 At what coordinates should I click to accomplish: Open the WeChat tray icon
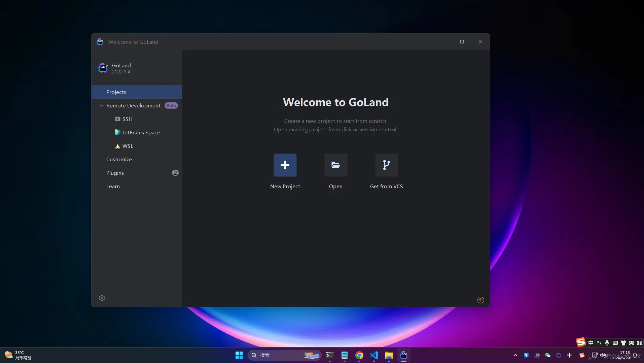(548, 355)
